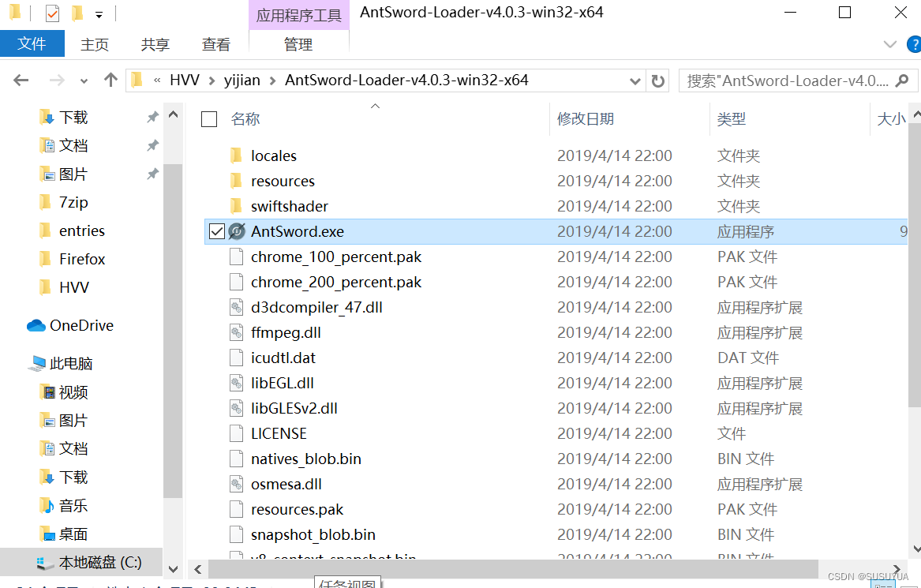Go up one folder level arrow
This screenshot has height=588, width=921.
(110, 80)
